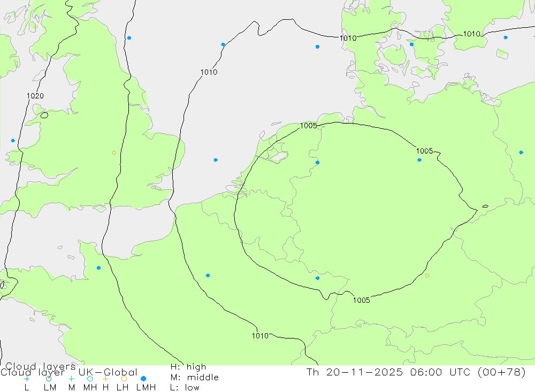Click the forecast timestamp 'Th 20-11-2025 06:00 UTC'
The height and width of the screenshot is (392, 535).
(390, 372)
